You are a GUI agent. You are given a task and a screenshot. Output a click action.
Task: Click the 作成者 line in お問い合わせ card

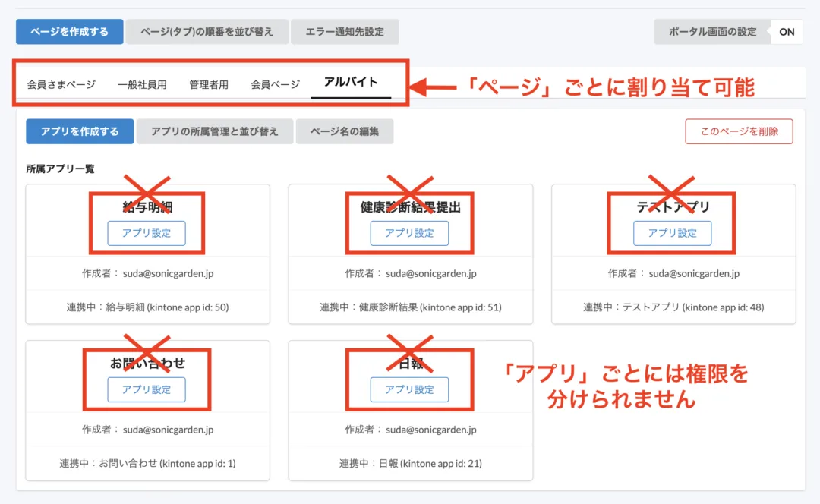(x=147, y=430)
